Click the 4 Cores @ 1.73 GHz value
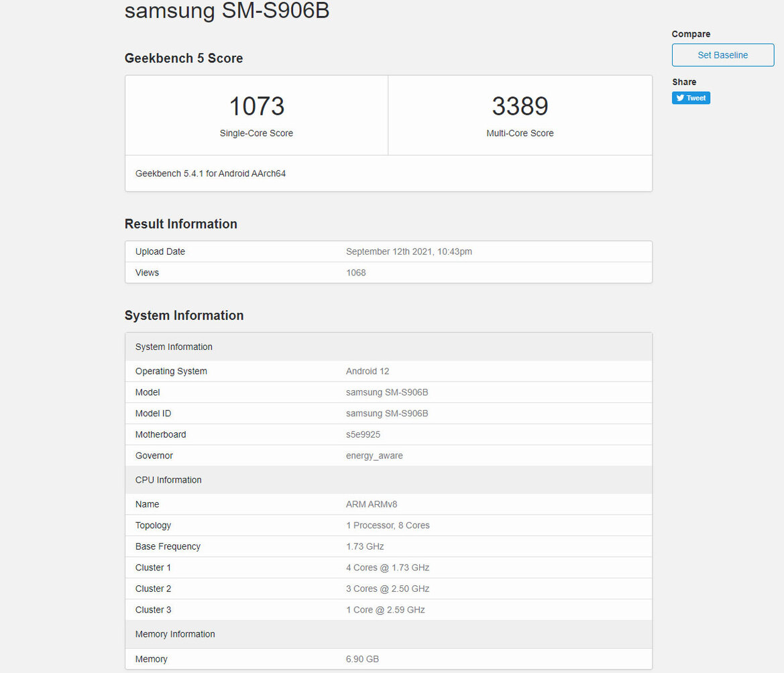Image resolution: width=784 pixels, height=673 pixels. 388,568
